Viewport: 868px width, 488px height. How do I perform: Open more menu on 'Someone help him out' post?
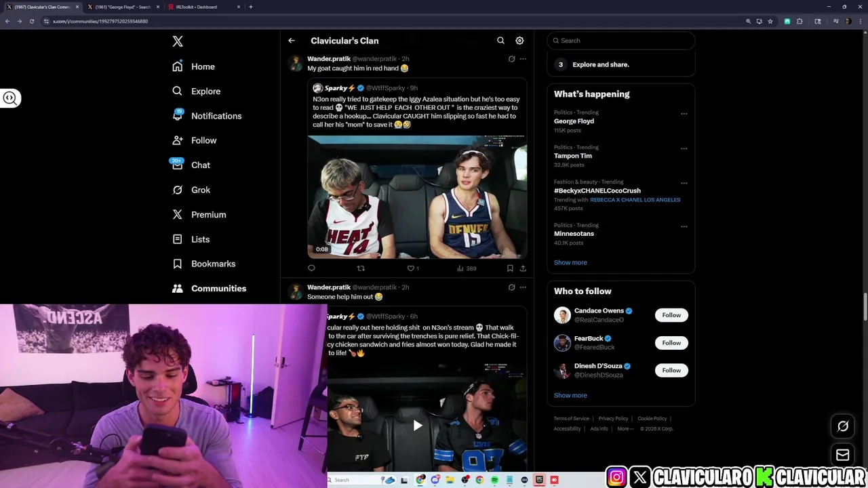click(x=523, y=287)
